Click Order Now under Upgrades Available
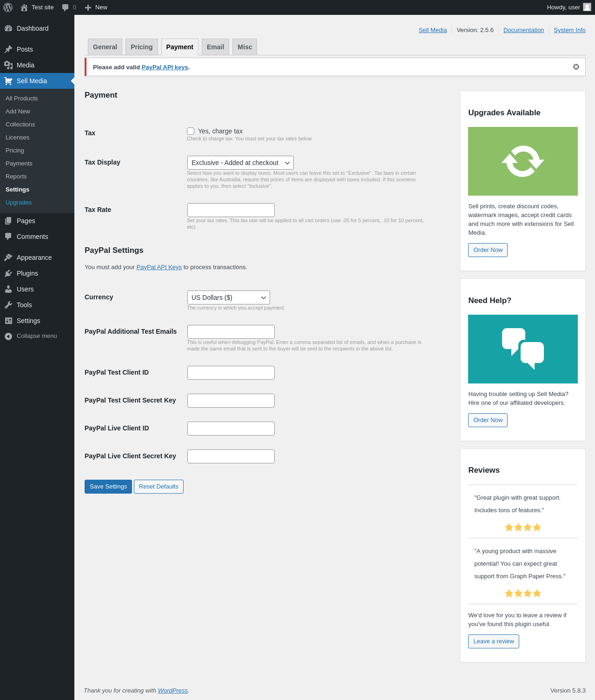Screen dimensions: 595x700 488,250
